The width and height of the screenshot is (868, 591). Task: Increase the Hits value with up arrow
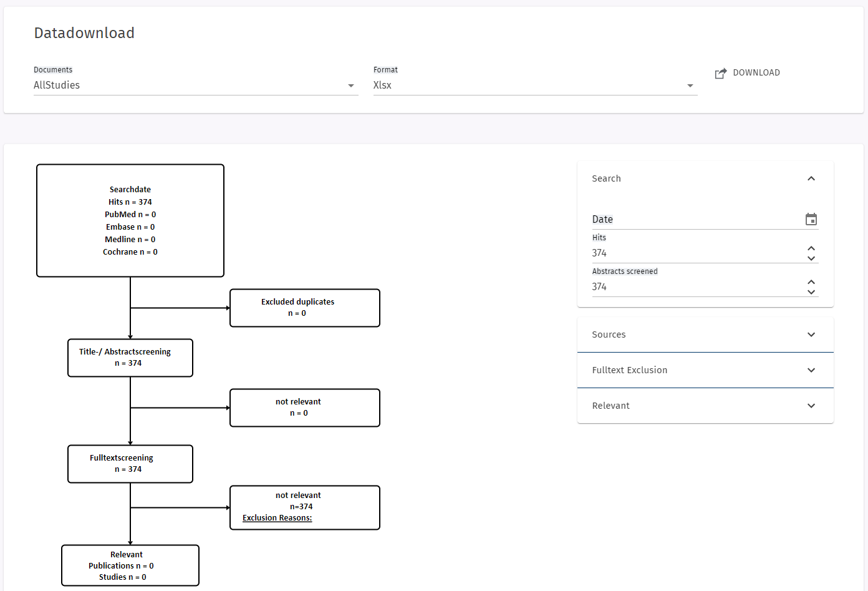click(811, 248)
